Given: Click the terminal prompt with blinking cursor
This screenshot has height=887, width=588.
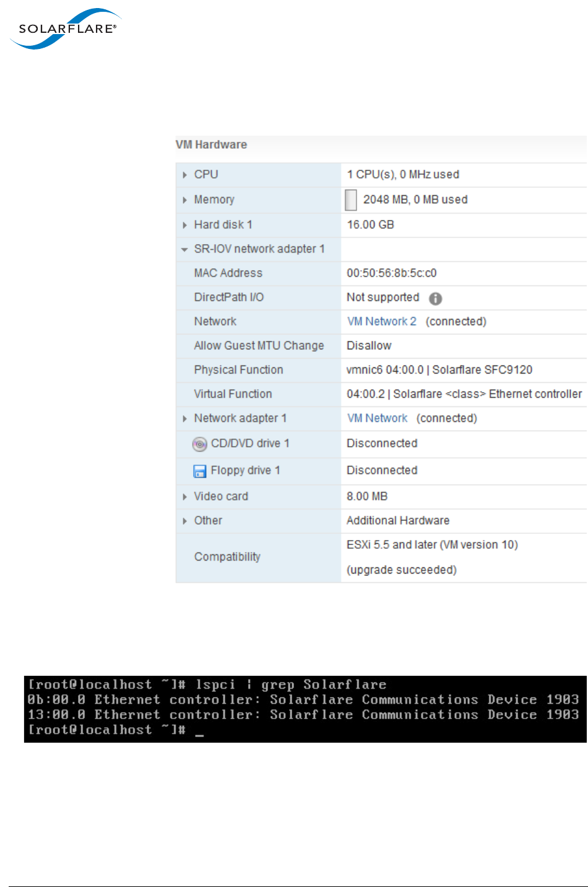Looking at the screenshot, I should click(116, 730).
